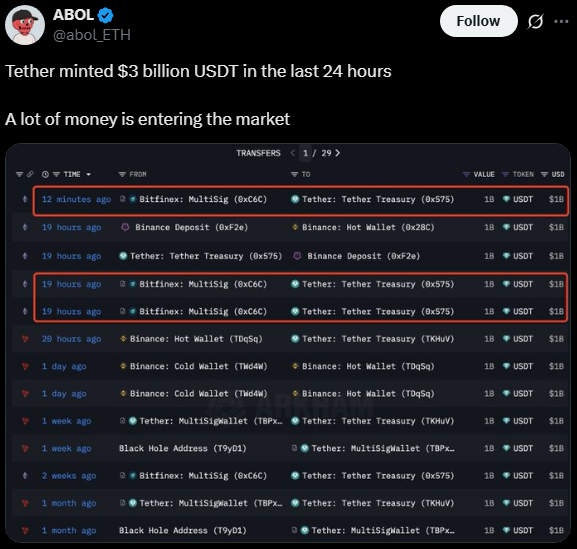
Task: Open ABOL profile avatar
Action: 25,25
